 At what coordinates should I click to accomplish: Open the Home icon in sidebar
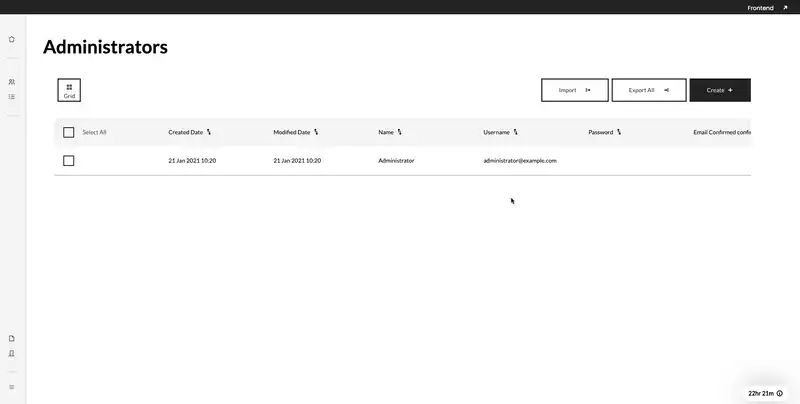(x=12, y=40)
